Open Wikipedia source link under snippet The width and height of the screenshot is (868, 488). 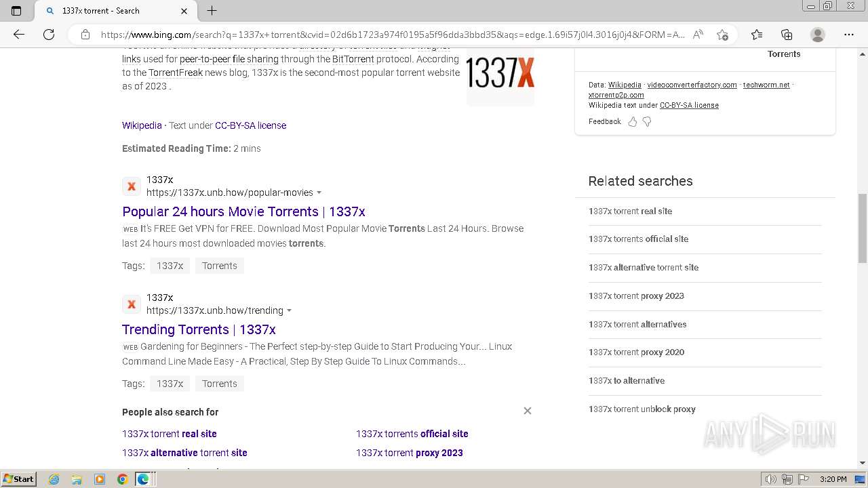tap(142, 125)
